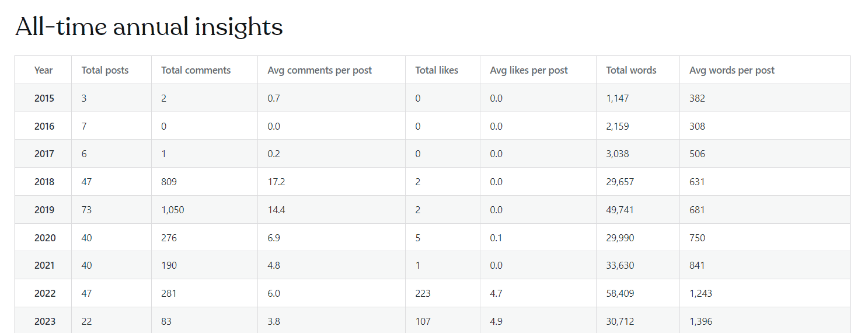868x333 pixels.
Task: Click the Total words column header
Action: (631, 70)
